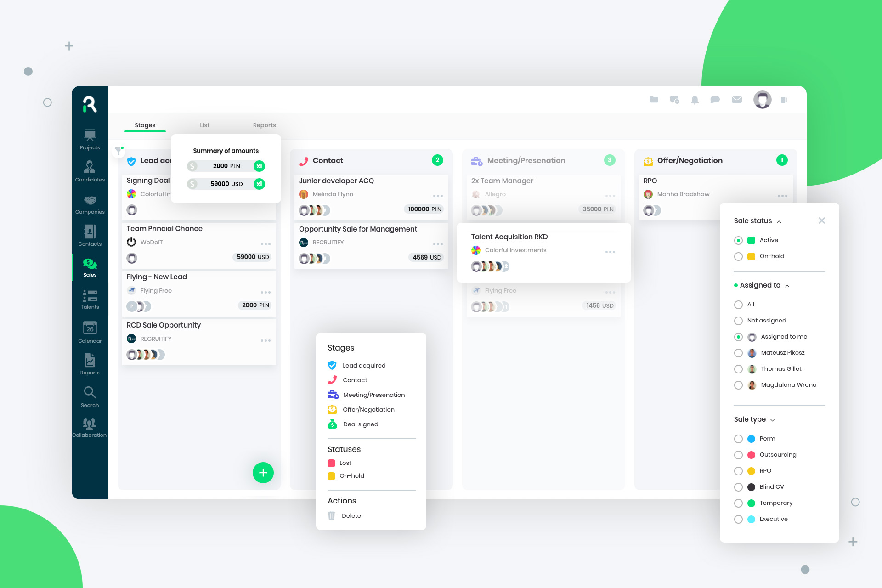Image resolution: width=882 pixels, height=588 pixels.
Task: Select the Active sale status radio
Action: (x=739, y=240)
